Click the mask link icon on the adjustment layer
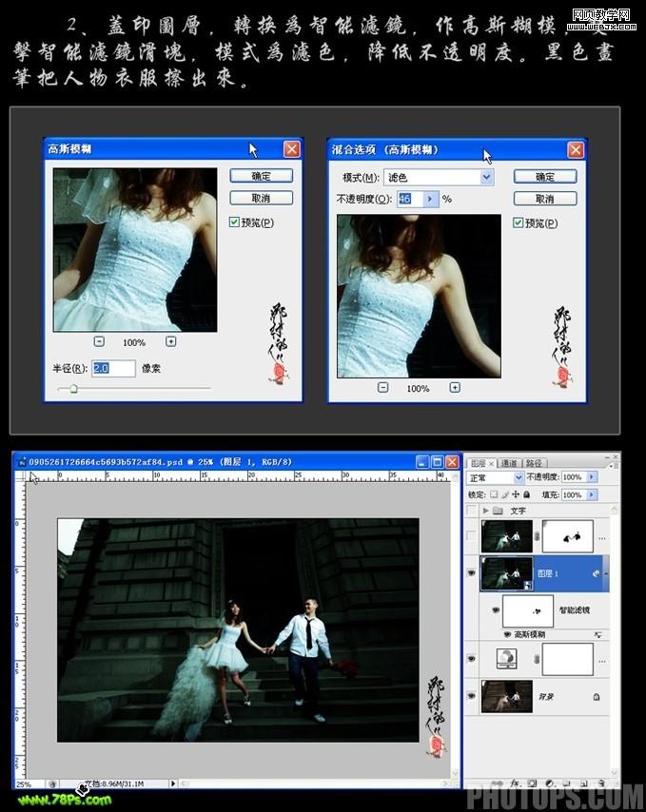 pos(538,659)
